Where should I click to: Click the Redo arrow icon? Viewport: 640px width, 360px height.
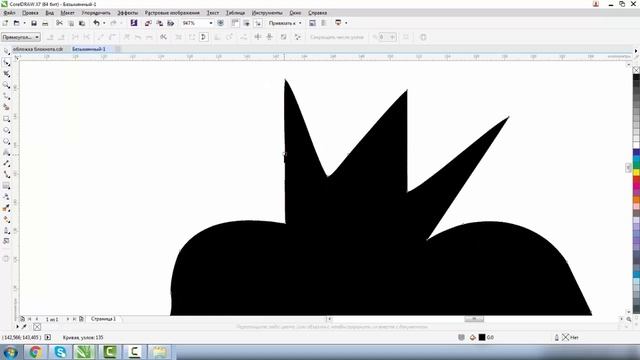113,23
